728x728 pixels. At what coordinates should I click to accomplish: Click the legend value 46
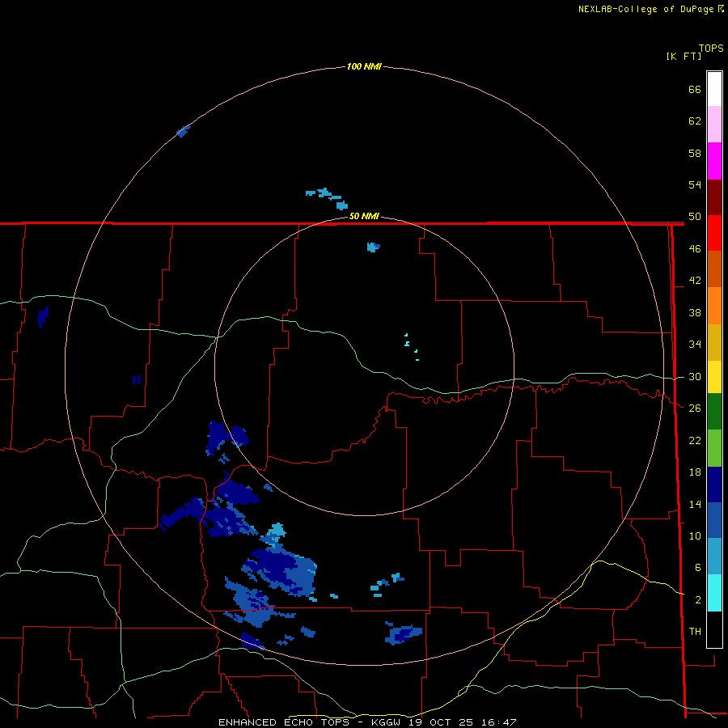click(695, 249)
